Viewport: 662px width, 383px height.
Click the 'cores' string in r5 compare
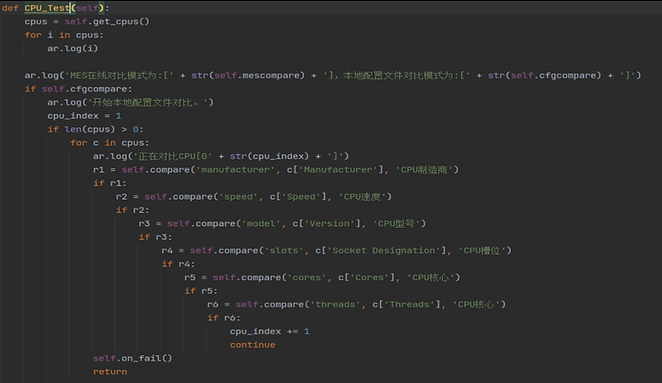pyautogui.click(x=307, y=278)
